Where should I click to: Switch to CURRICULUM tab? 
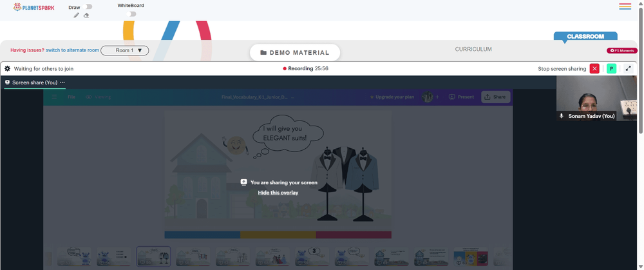click(x=473, y=50)
